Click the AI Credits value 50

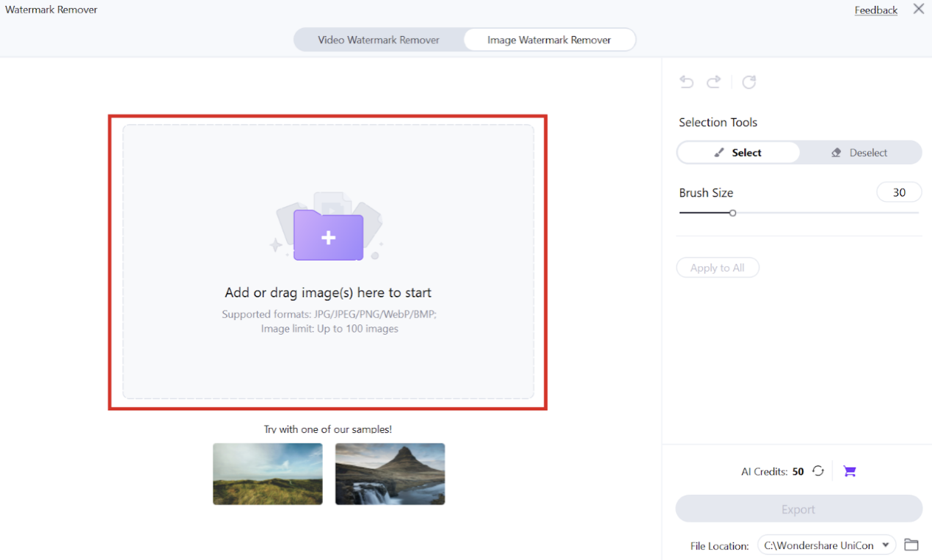tap(798, 472)
